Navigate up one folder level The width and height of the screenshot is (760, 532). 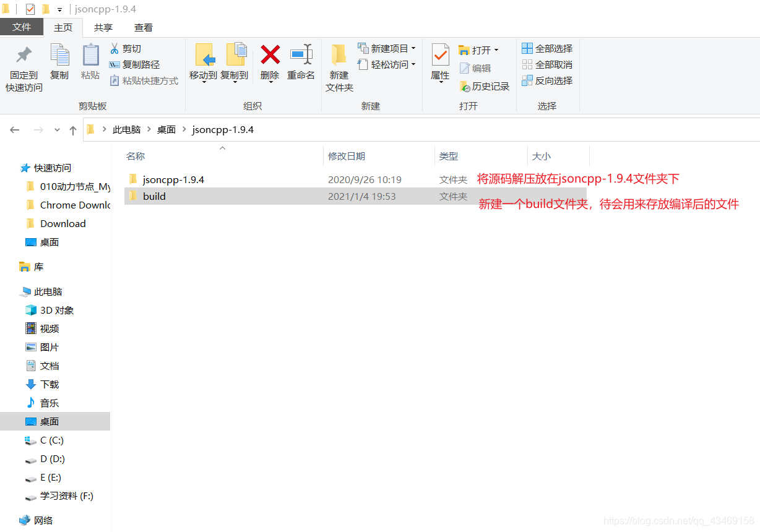pyautogui.click(x=72, y=129)
